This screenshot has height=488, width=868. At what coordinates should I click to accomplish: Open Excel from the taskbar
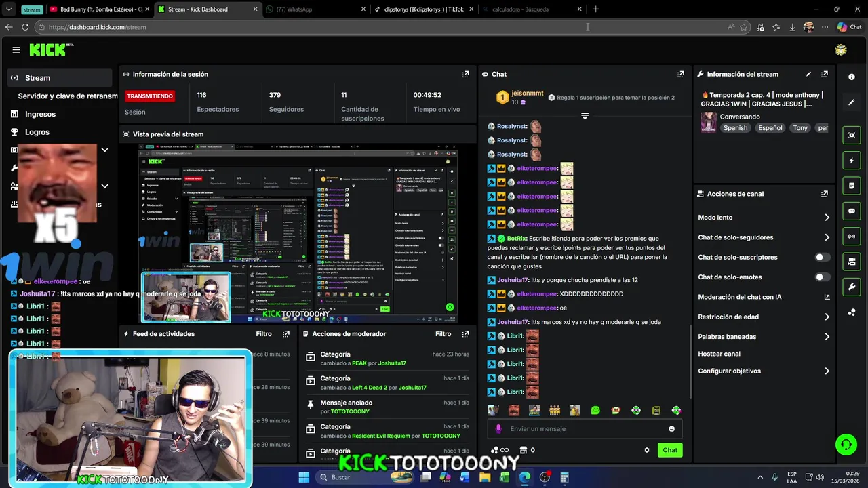click(x=505, y=477)
